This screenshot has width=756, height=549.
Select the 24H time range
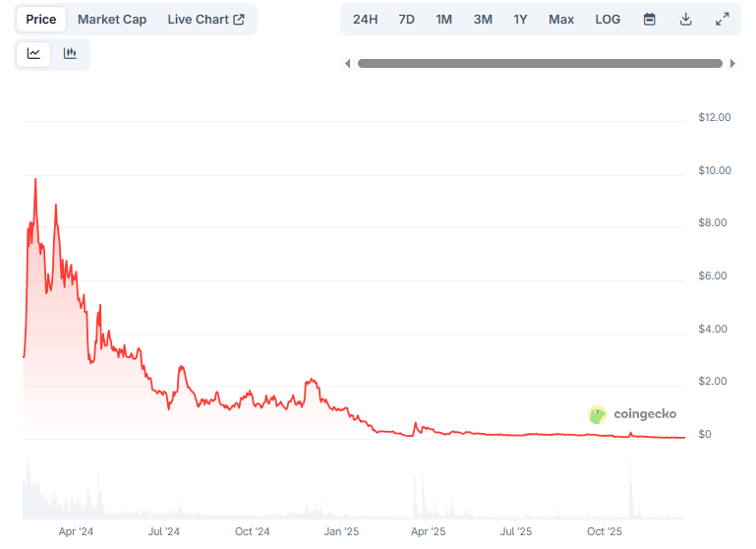[x=365, y=20]
